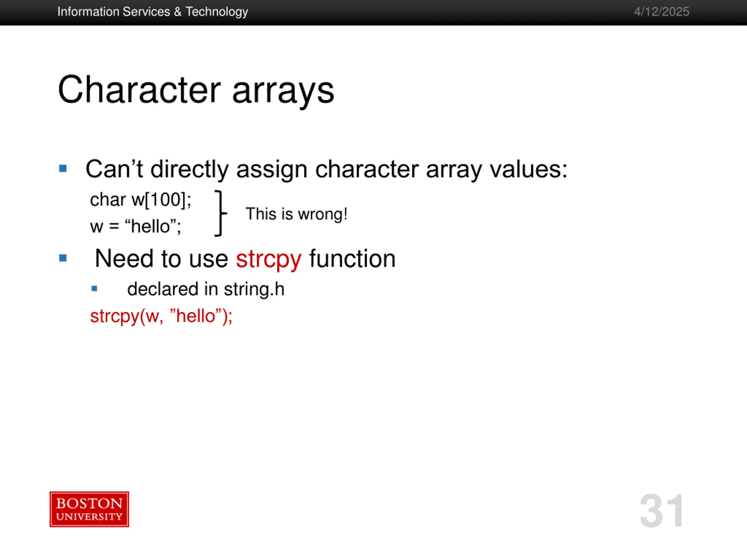Click "Information Services & Technology" header text
Image resolution: width=747 pixels, height=560 pixels.
153,12
